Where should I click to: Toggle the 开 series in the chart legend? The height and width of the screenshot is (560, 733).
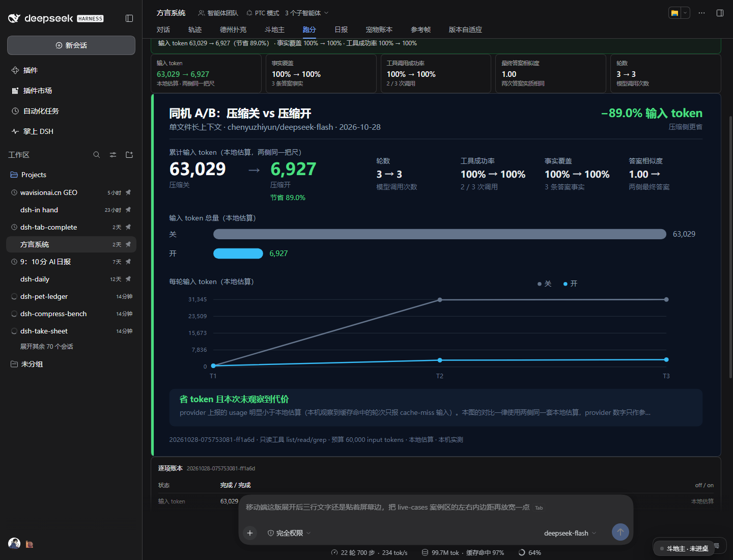coord(571,284)
